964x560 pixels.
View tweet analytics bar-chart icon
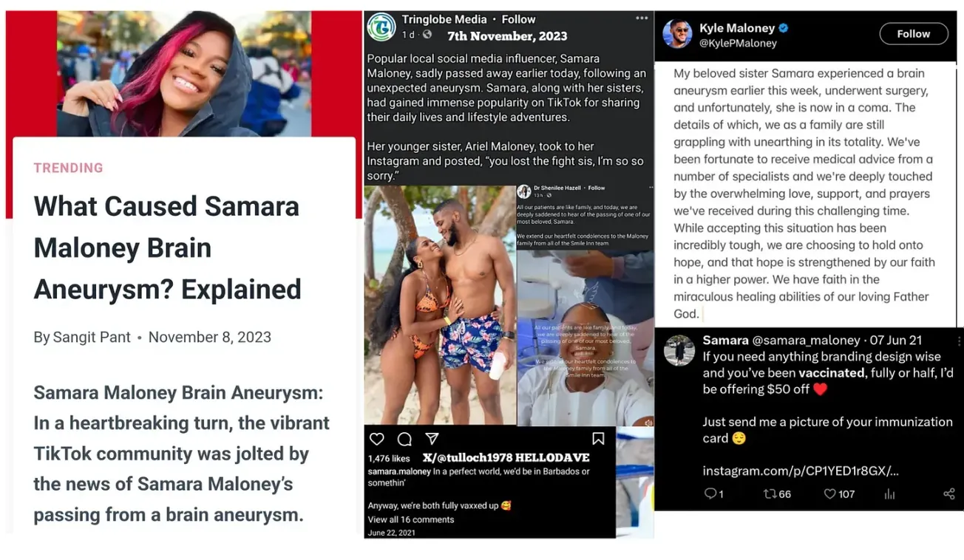(x=890, y=494)
